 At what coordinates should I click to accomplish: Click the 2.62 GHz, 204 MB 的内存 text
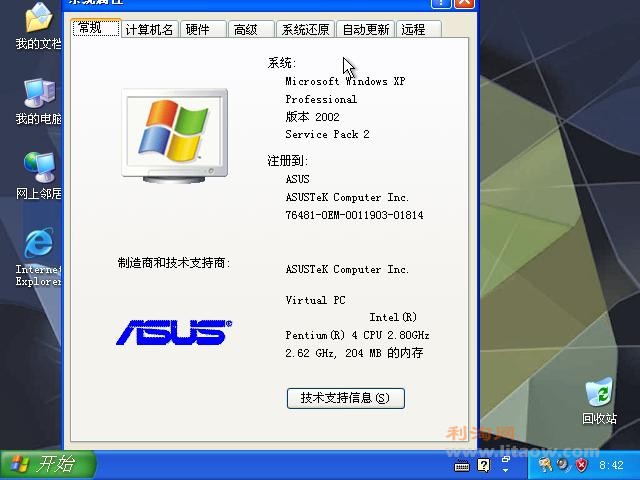coord(354,353)
